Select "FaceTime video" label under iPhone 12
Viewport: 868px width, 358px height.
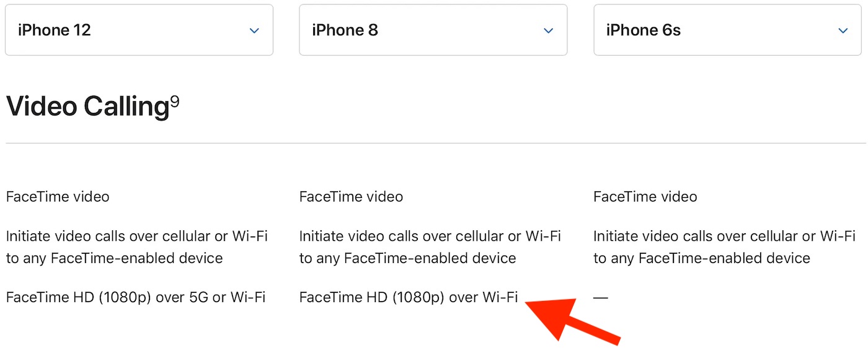[58, 197]
